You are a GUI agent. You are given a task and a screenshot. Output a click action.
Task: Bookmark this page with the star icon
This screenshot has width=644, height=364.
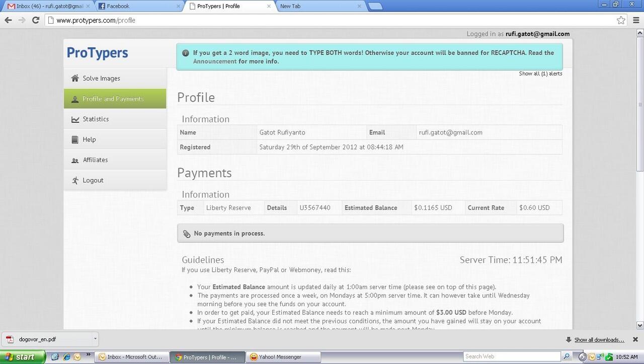621,20
